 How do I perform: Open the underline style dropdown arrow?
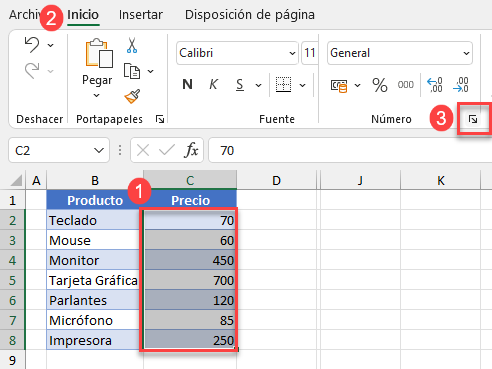tap(258, 85)
